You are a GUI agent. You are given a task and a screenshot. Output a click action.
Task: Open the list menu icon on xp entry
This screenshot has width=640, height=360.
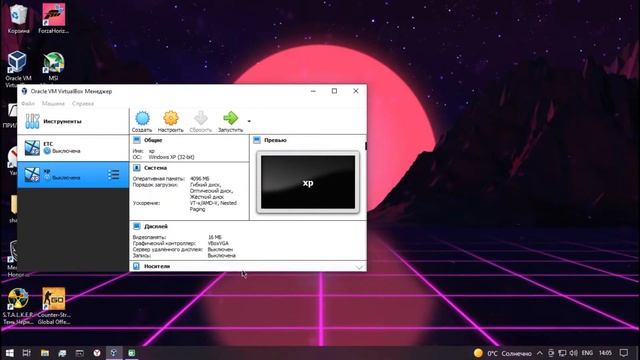[114, 175]
